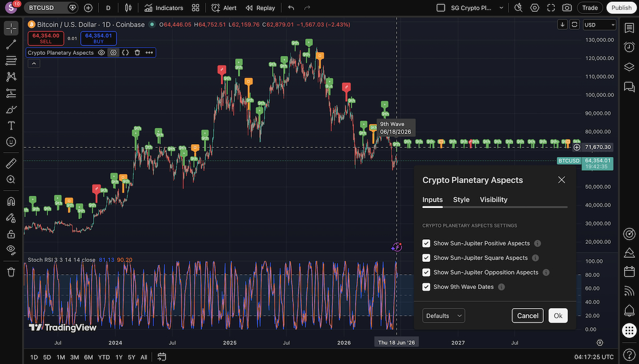The image size is (639, 364).
Task: Toggle magnet mode in left toolbar
Action: [x=11, y=201]
